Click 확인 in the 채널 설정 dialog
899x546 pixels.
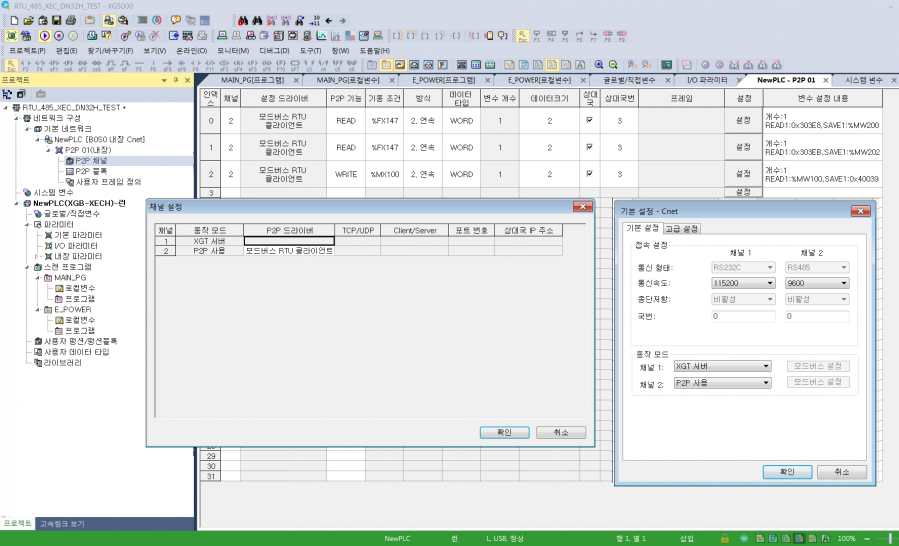[505, 432]
